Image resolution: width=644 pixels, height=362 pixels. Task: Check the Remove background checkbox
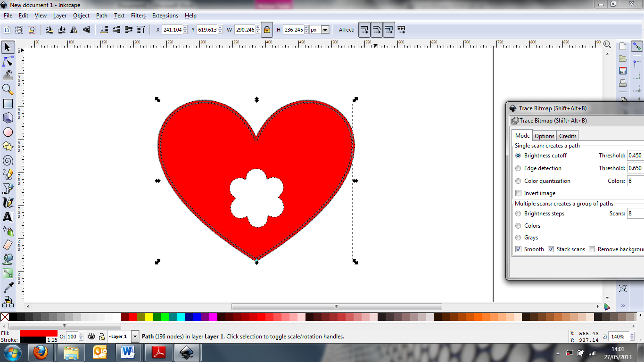(x=592, y=249)
